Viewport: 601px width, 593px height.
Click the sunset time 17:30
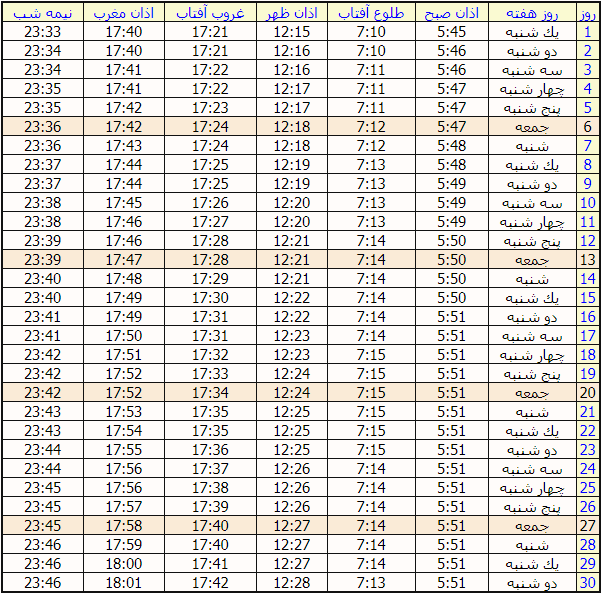click(x=210, y=297)
